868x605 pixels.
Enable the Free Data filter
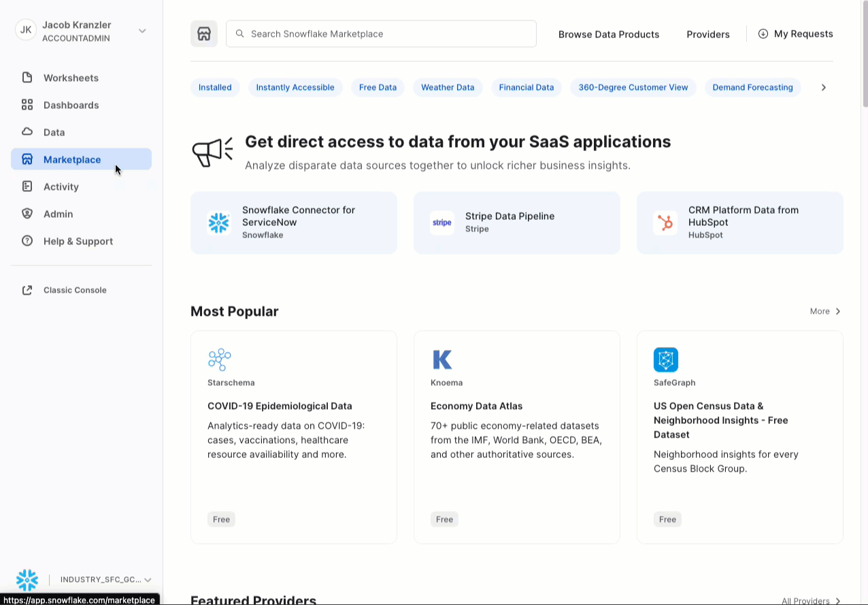(378, 87)
